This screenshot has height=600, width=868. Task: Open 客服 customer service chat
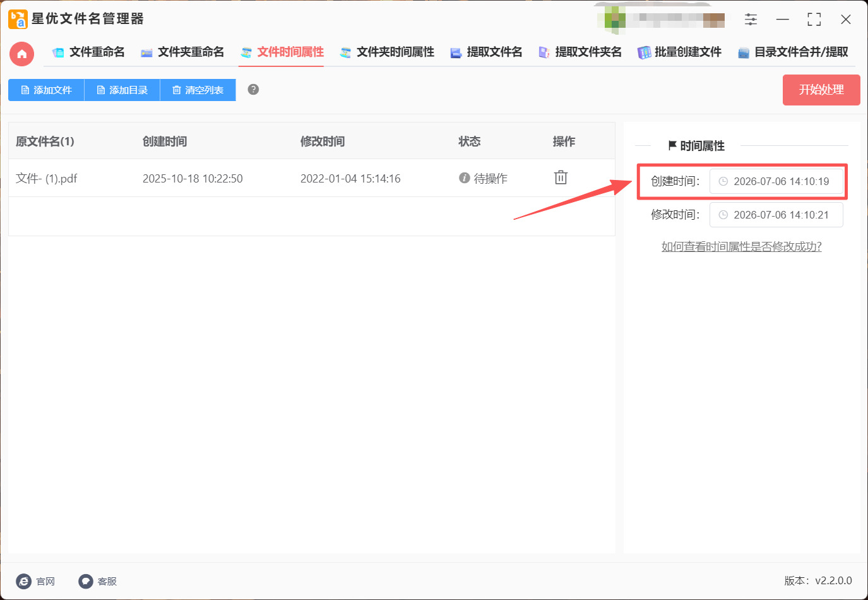click(98, 581)
